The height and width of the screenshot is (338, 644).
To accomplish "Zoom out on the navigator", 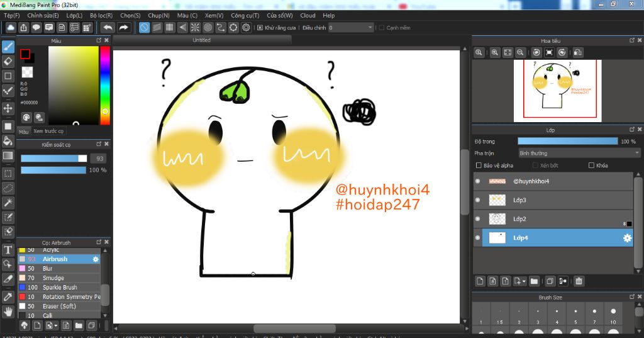I will (x=520, y=52).
